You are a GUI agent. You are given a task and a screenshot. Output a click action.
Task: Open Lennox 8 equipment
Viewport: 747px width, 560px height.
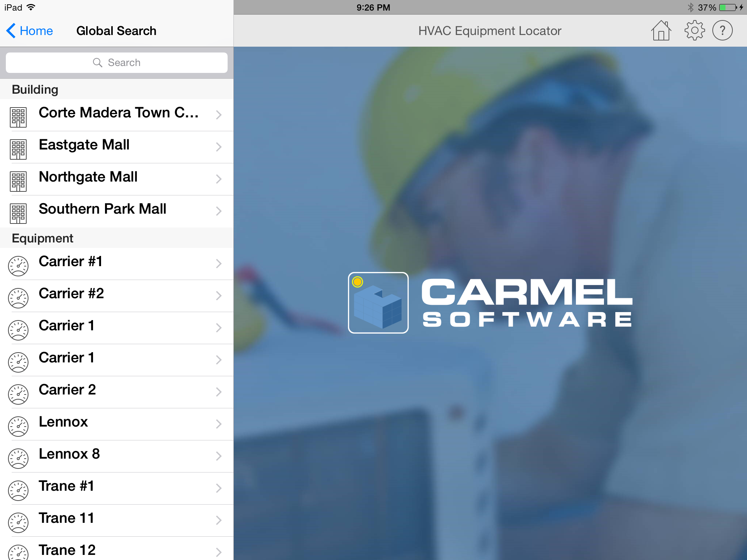117,456
